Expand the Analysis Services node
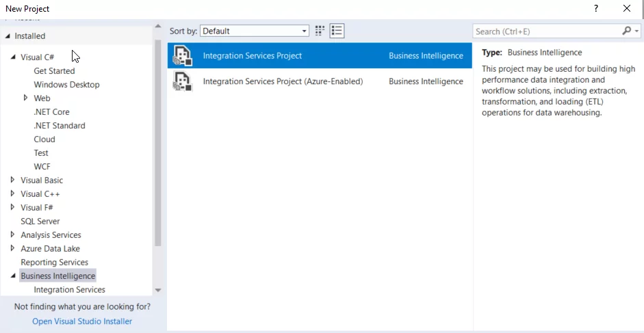644x333 pixels. pos(12,234)
